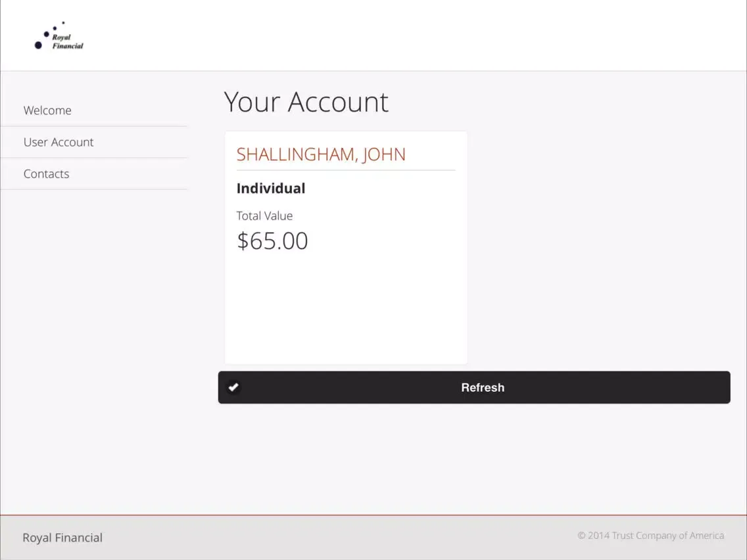Screen dimensions: 747x560
Task: Select the $65.00 total amount
Action: [272, 241]
